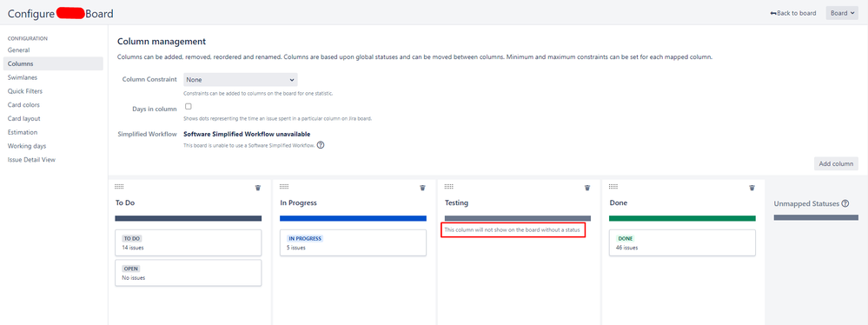
Task: Open help icon beside Unmapped Statuses
Action: coord(845,203)
